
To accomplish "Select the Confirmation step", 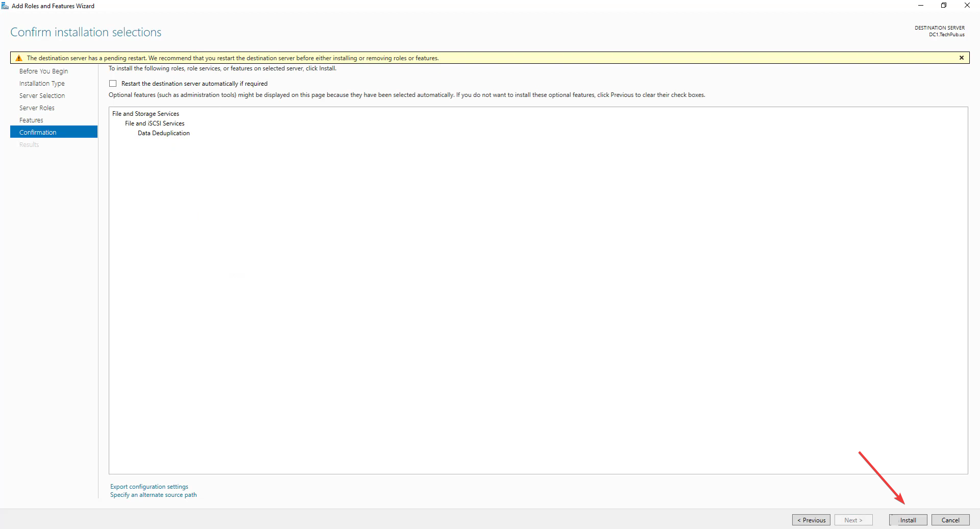I will 54,132.
